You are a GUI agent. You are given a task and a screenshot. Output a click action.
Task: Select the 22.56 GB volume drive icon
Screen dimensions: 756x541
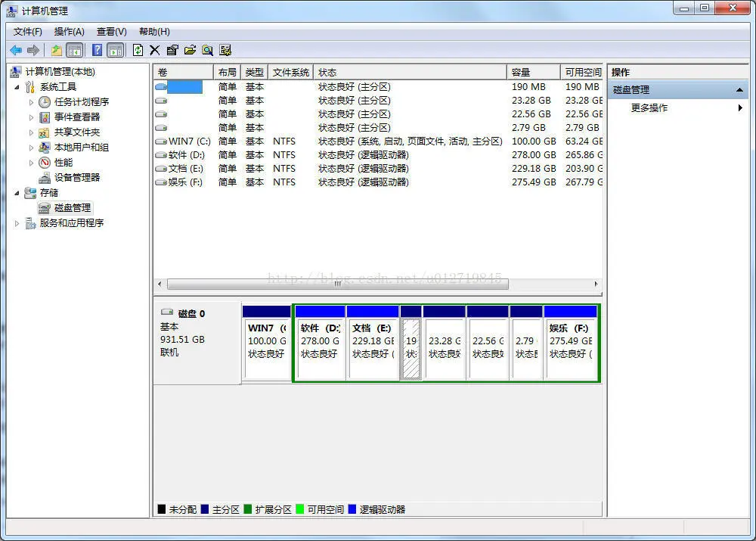161,114
